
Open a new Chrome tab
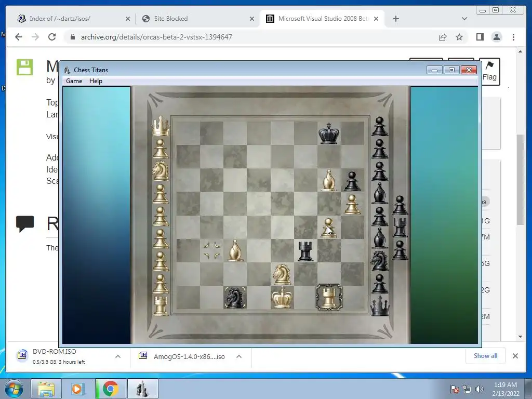(395, 19)
